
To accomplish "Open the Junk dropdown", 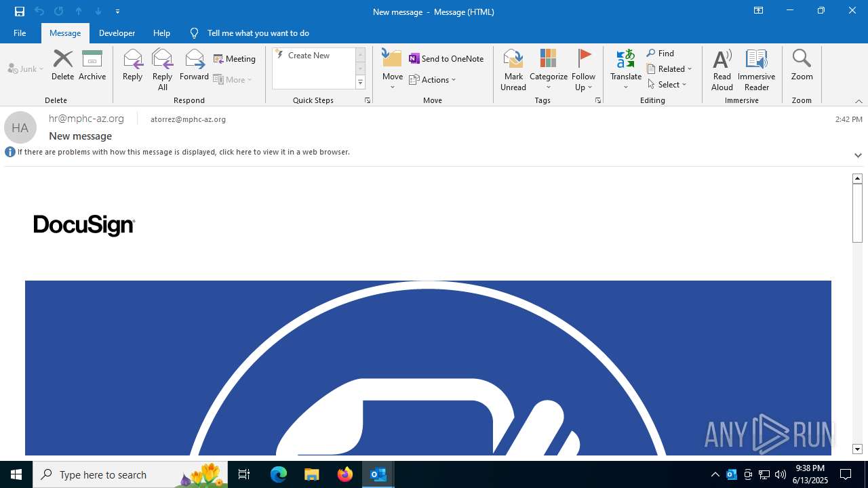I will coord(26,68).
